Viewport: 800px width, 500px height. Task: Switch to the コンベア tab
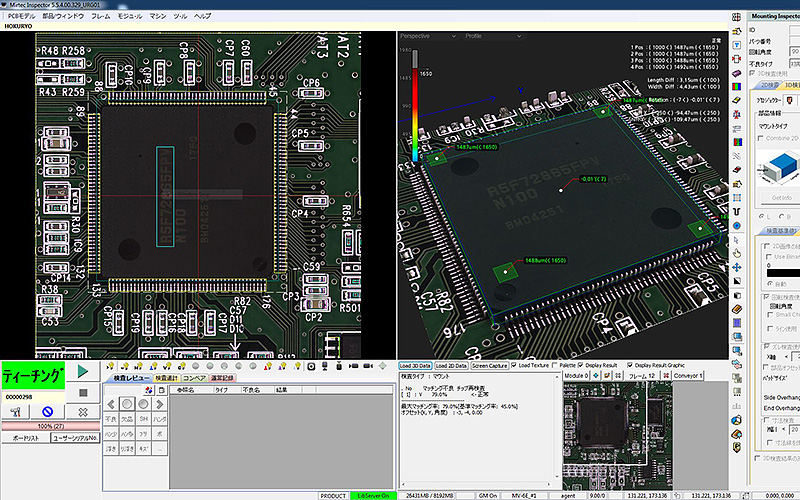194,378
